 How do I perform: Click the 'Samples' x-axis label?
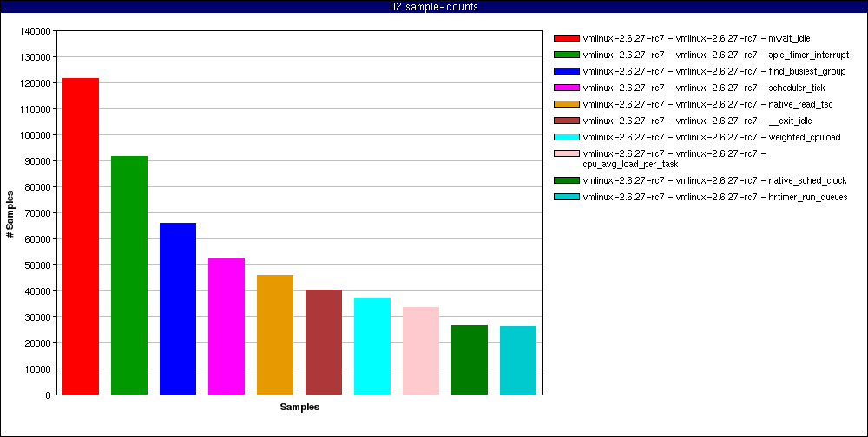pyautogui.click(x=299, y=408)
